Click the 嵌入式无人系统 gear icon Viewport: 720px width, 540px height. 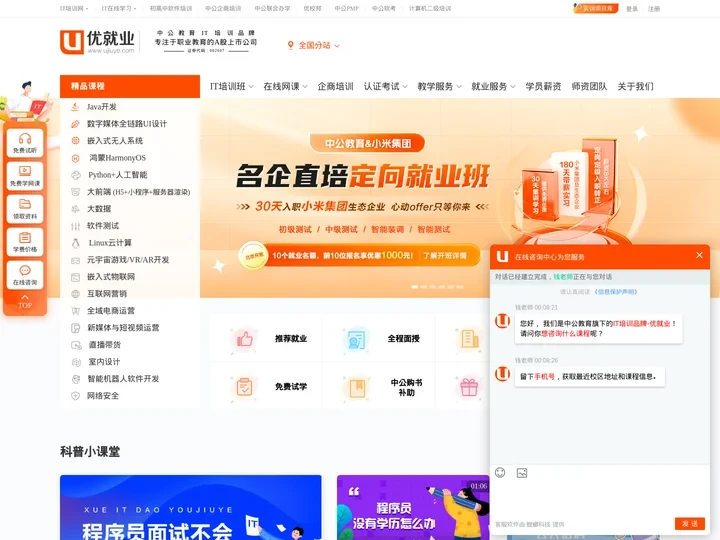click(75, 141)
